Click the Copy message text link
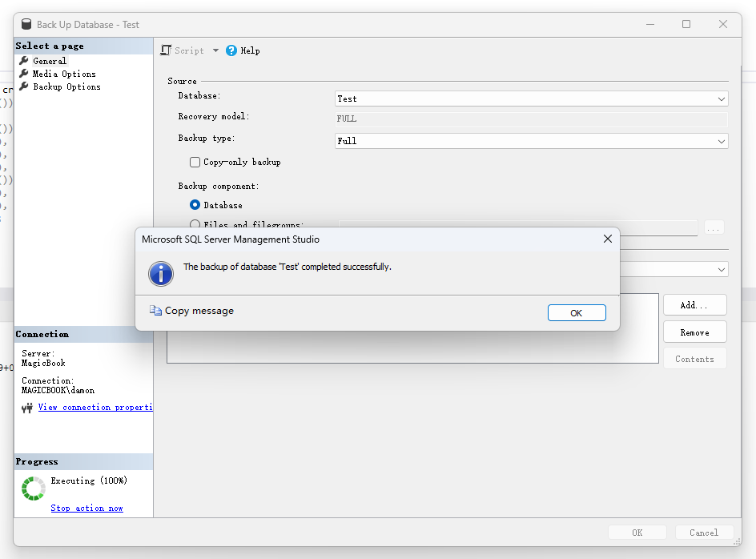Screen dimensions: 756x559 point(199,311)
